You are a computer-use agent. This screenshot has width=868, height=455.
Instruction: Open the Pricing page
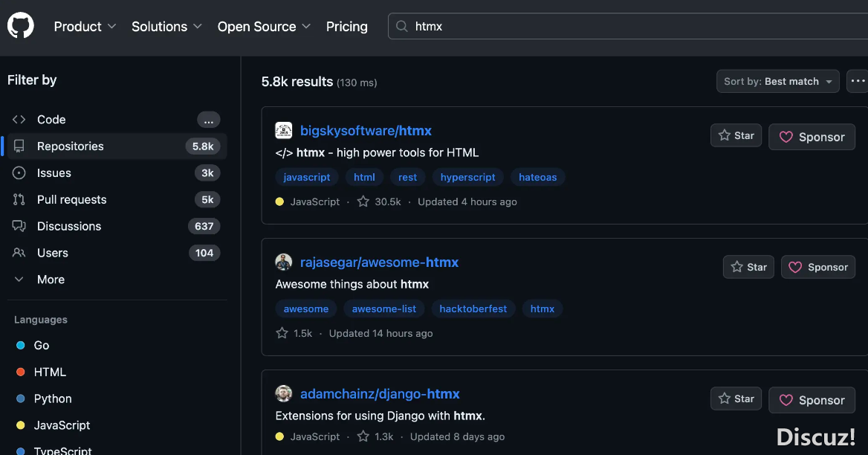(346, 27)
